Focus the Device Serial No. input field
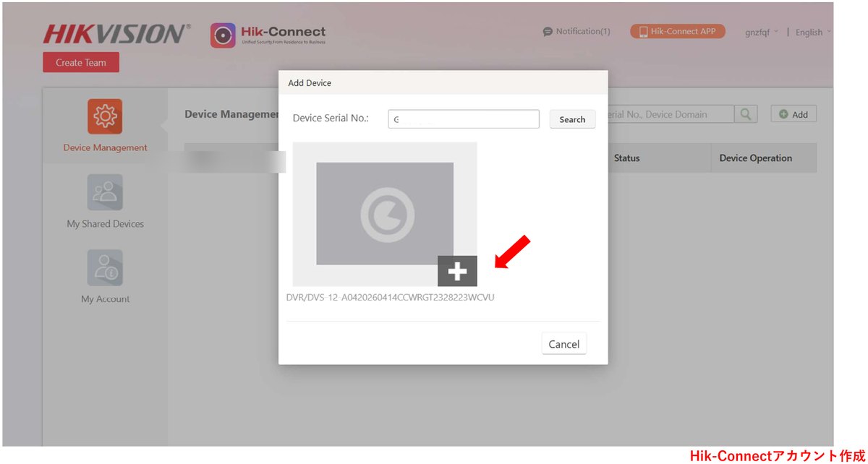 pyautogui.click(x=464, y=119)
